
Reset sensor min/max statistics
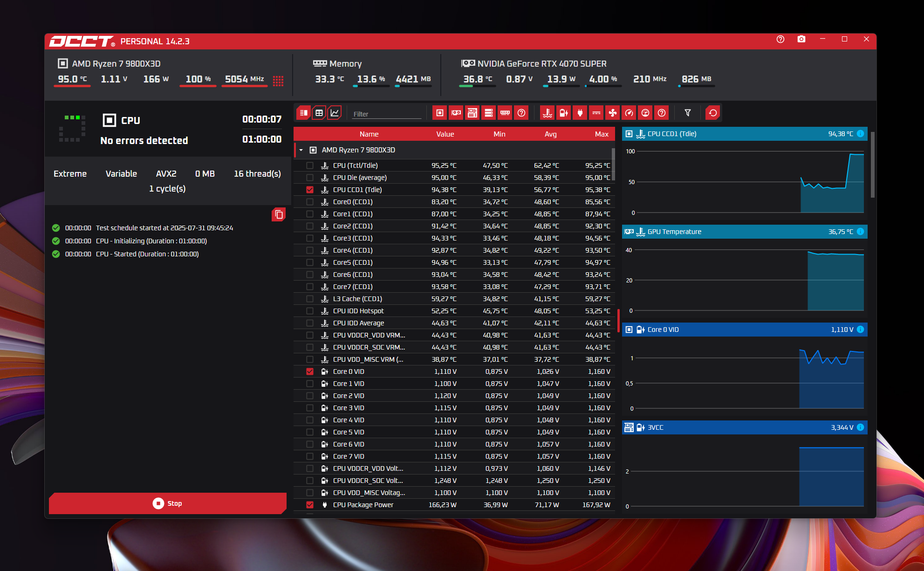[x=713, y=113]
